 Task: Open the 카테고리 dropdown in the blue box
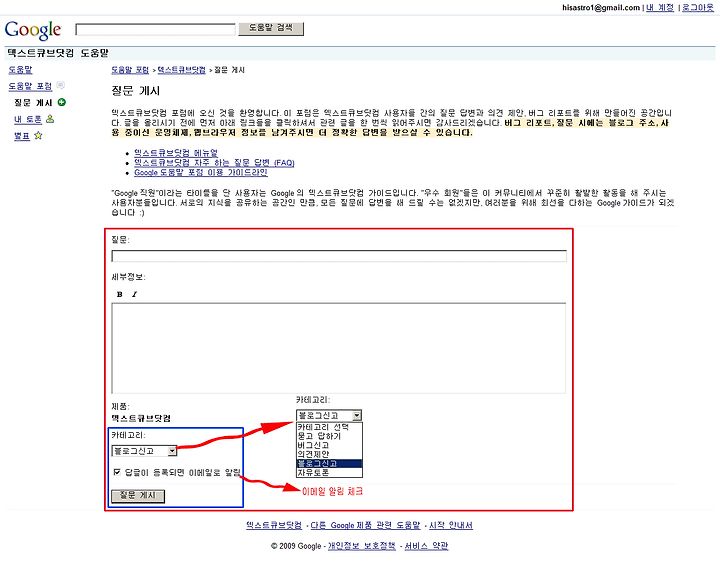coord(144,451)
